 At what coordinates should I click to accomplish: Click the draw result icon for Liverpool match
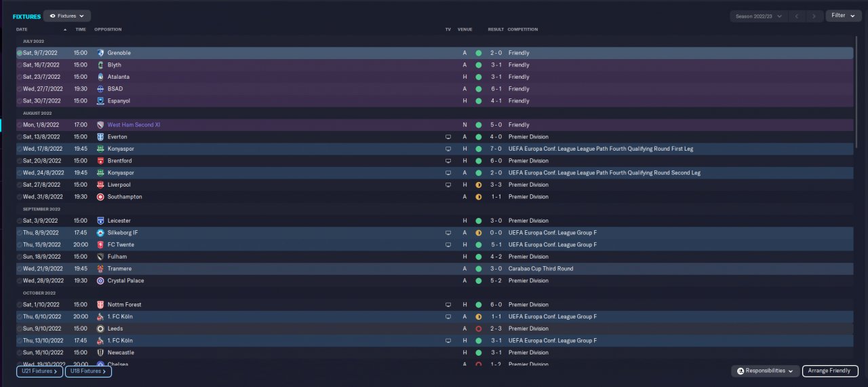pos(478,185)
